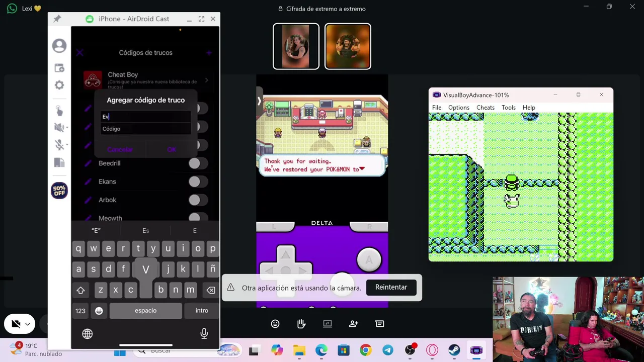Close the Códigos de trucos screen
The image size is (644, 362).
pyautogui.click(x=80, y=52)
